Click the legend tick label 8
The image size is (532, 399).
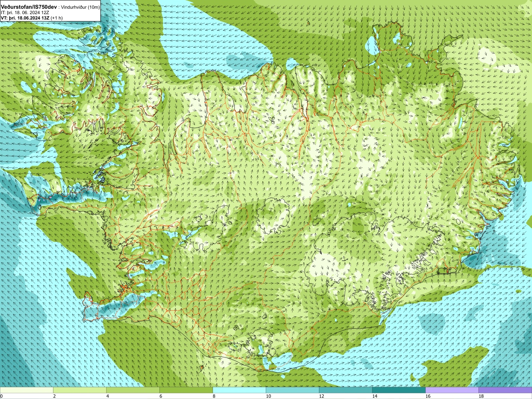pyautogui.click(x=214, y=396)
